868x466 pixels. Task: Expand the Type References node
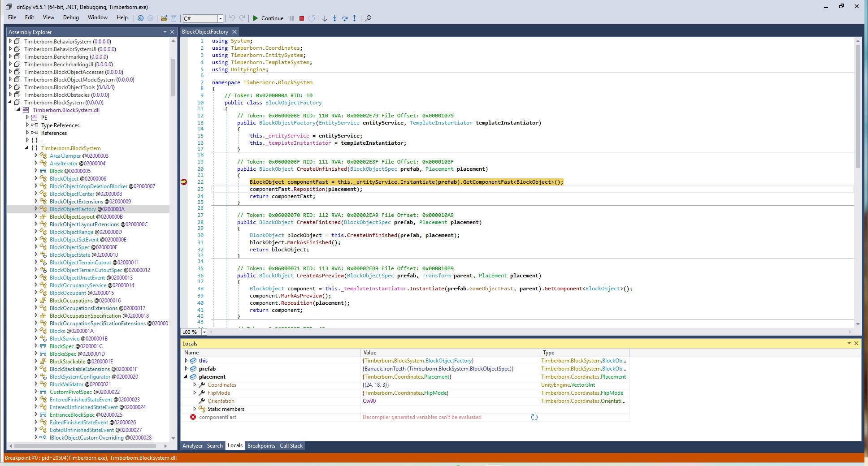pos(27,125)
